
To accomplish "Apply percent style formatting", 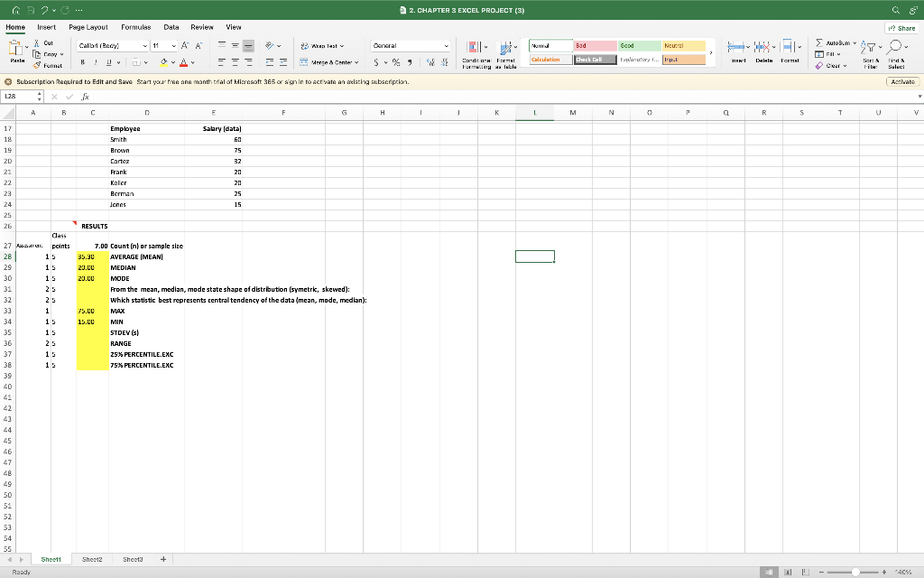I will 395,62.
